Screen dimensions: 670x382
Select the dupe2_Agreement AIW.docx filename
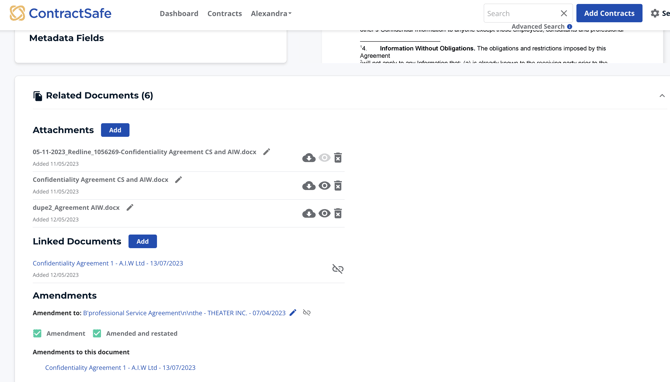coord(76,207)
